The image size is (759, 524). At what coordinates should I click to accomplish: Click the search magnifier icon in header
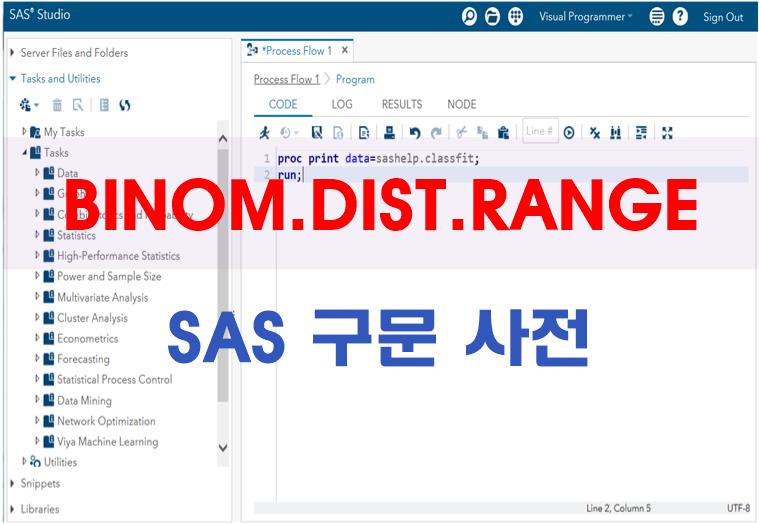click(x=469, y=17)
